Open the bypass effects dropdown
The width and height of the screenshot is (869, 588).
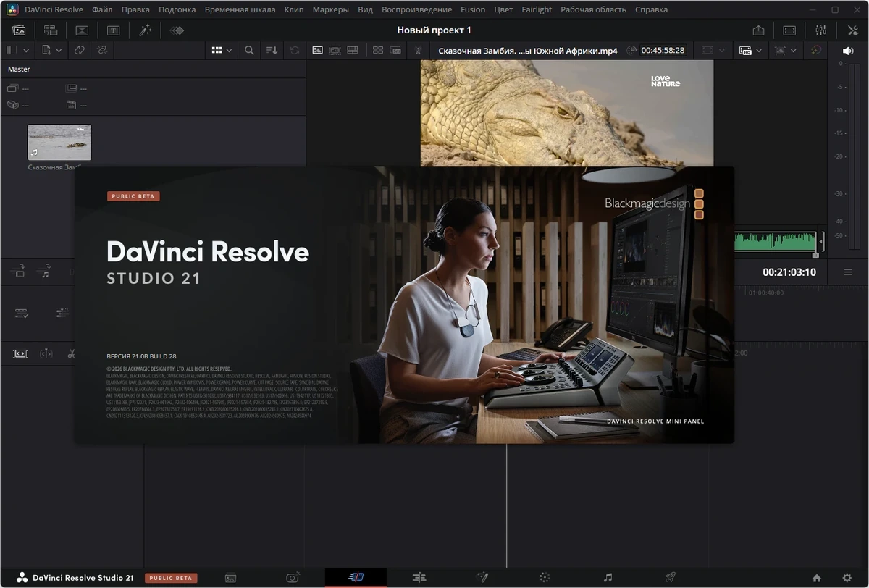coord(785,51)
